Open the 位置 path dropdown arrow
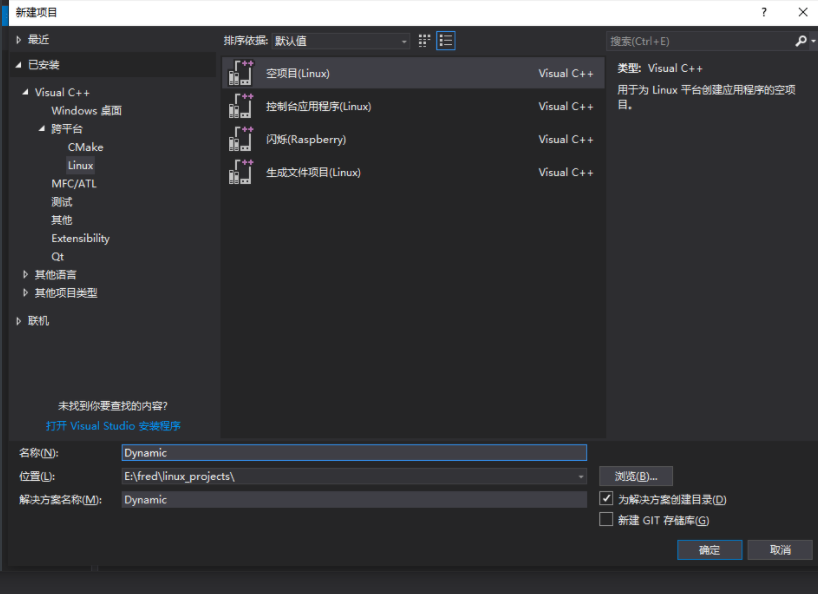 coord(581,476)
